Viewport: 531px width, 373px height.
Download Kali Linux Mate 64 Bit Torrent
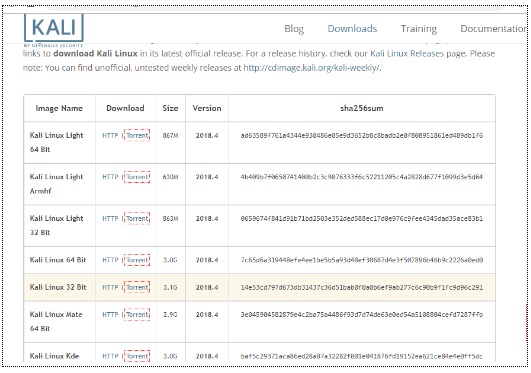pos(137,314)
